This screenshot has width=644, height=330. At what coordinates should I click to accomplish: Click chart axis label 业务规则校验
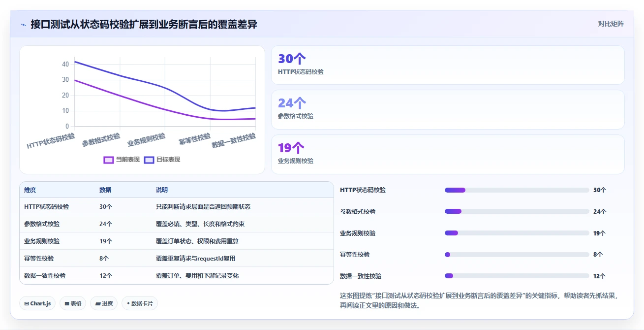coord(147,139)
